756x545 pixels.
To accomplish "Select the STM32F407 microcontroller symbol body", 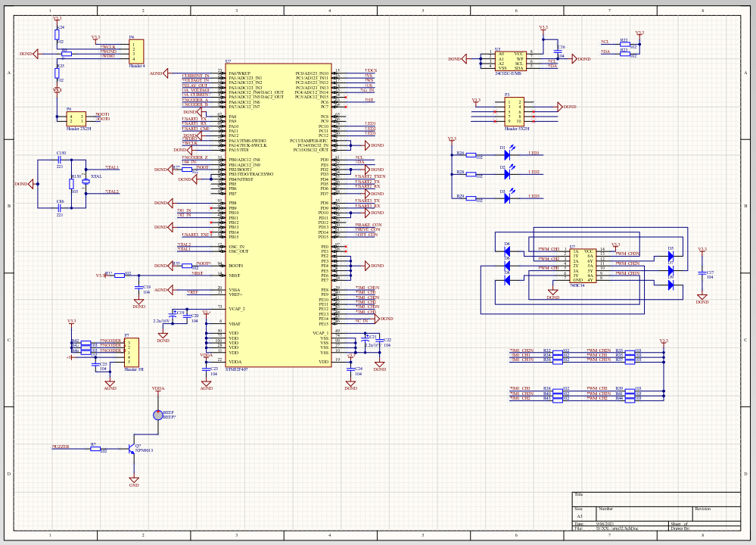I will click(278, 215).
